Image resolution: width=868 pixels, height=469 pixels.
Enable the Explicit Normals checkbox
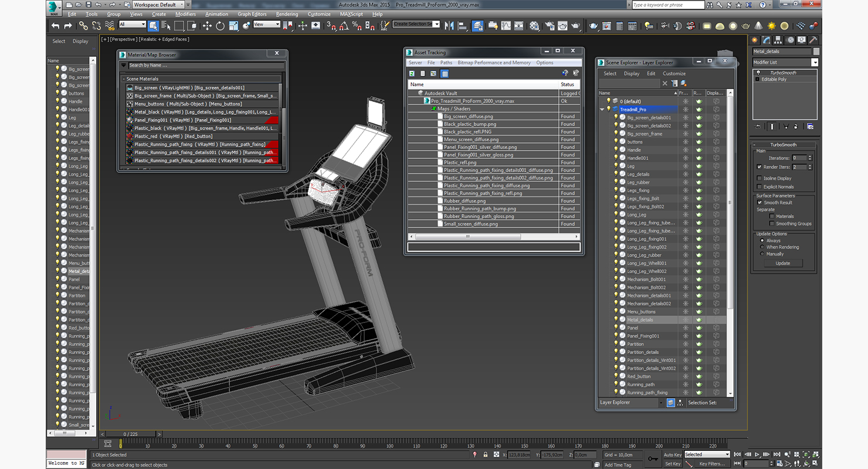(x=759, y=186)
